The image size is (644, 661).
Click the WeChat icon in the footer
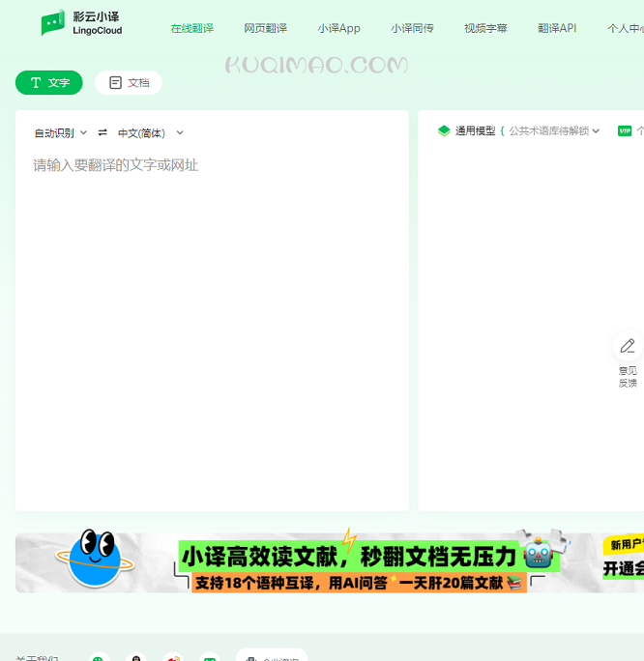pos(99,657)
